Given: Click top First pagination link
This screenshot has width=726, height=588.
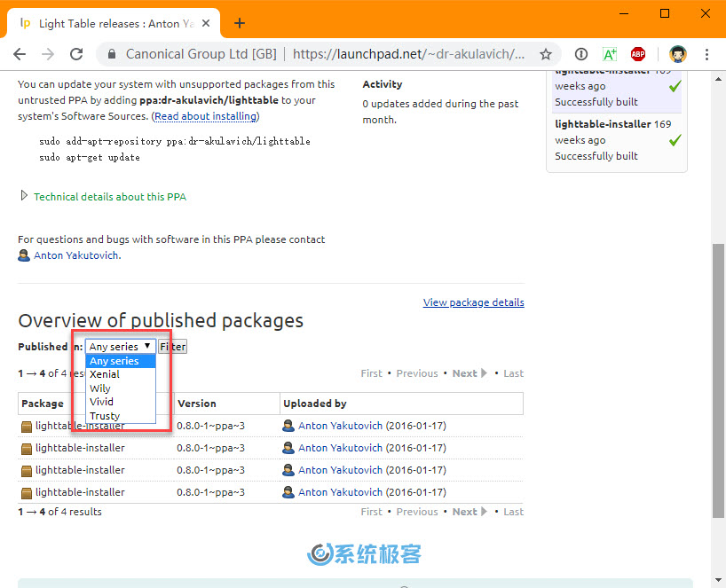Looking at the screenshot, I should click(x=372, y=373).
